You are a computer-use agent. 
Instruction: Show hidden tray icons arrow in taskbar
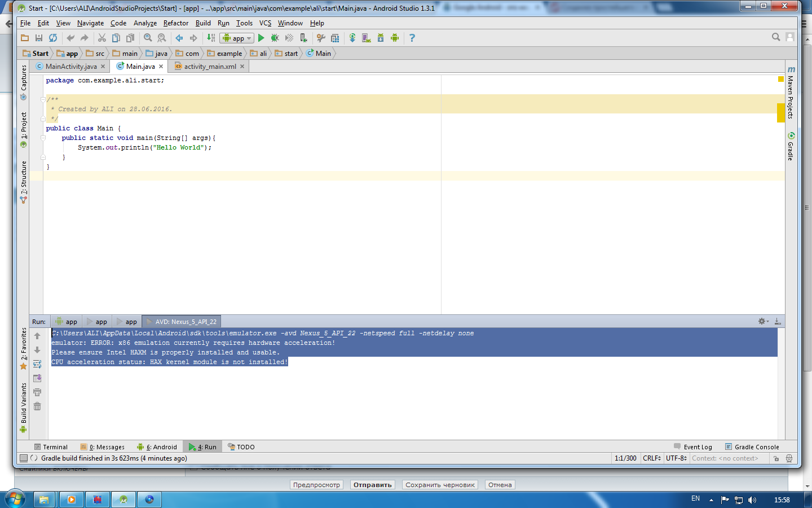[x=711, y=500]
